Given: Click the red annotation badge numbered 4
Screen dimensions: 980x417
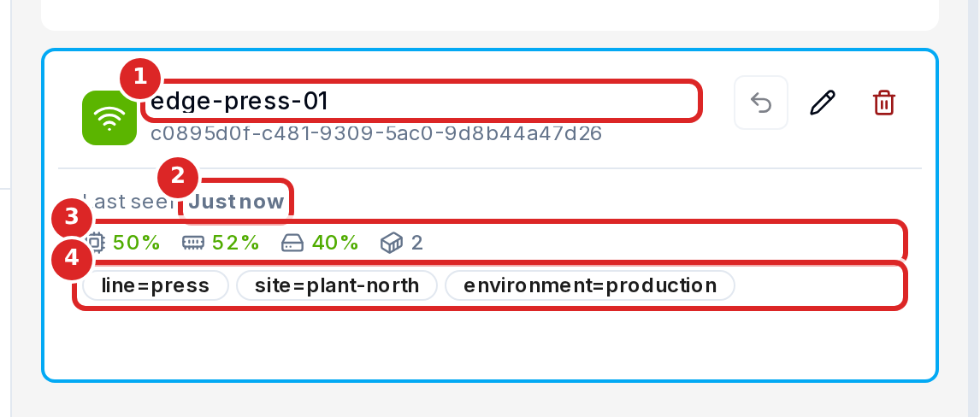Looking at the screenshot, I should [72, 257].
